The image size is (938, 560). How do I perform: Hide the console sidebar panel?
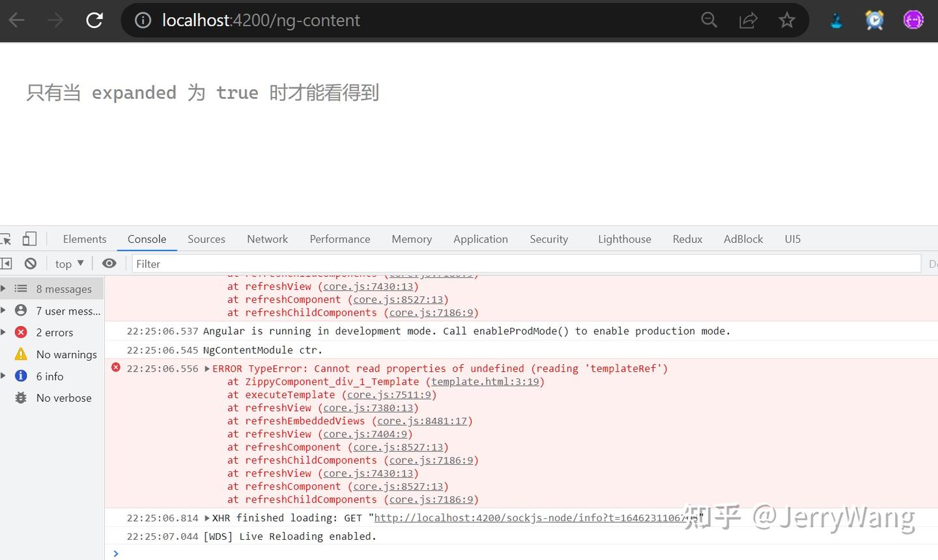pyautogui.click(x=7, y=264)
